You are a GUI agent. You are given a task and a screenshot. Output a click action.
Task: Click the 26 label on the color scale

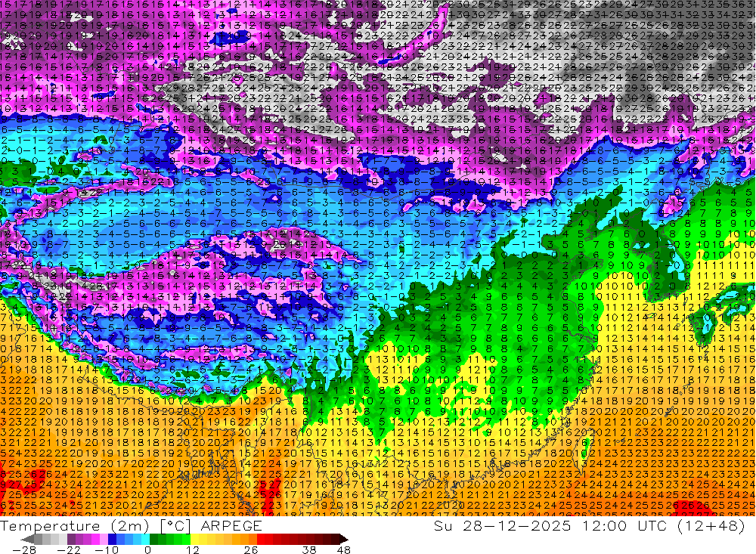(x=251, y=550)
